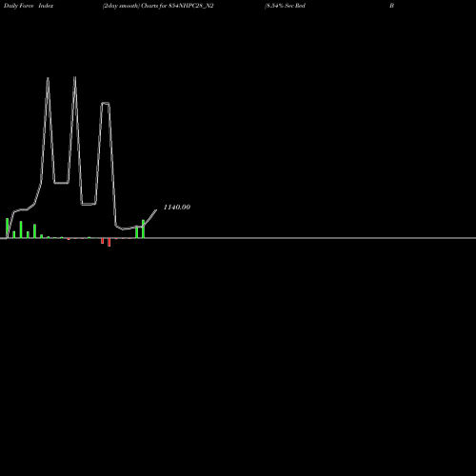This screenshot has height=476, width=476.
Task: Click '(2day smooth) Charts for 854NHPC28_N2' text
Action: 158,6
